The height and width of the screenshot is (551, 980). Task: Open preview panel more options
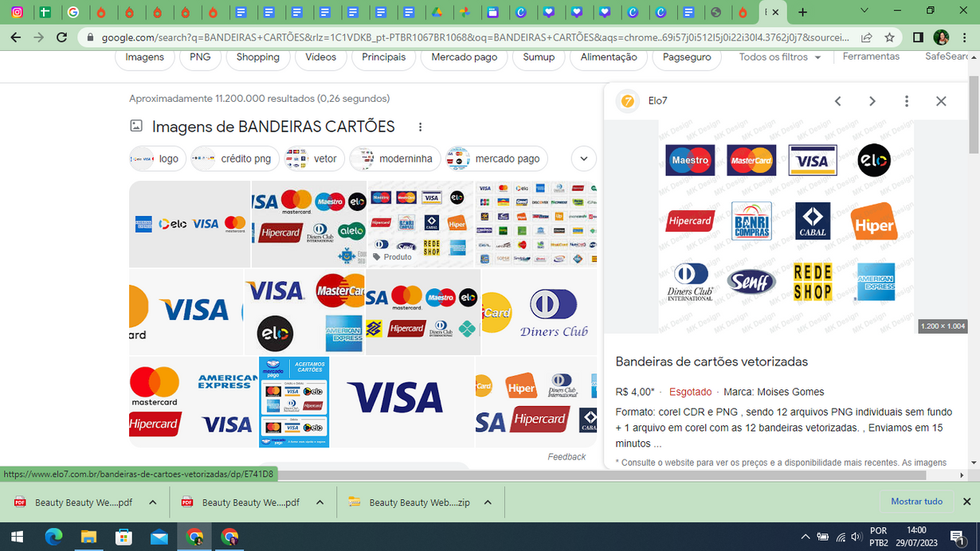(x=907, y=101)
